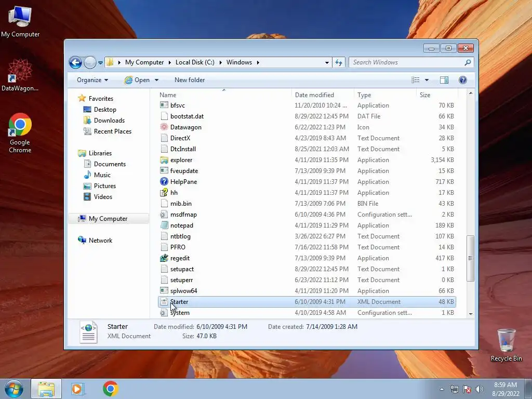Click New folder
Image resolution: width=532 pixels, height=399 pixels.
pyautogui.click(x=190, y=80)
